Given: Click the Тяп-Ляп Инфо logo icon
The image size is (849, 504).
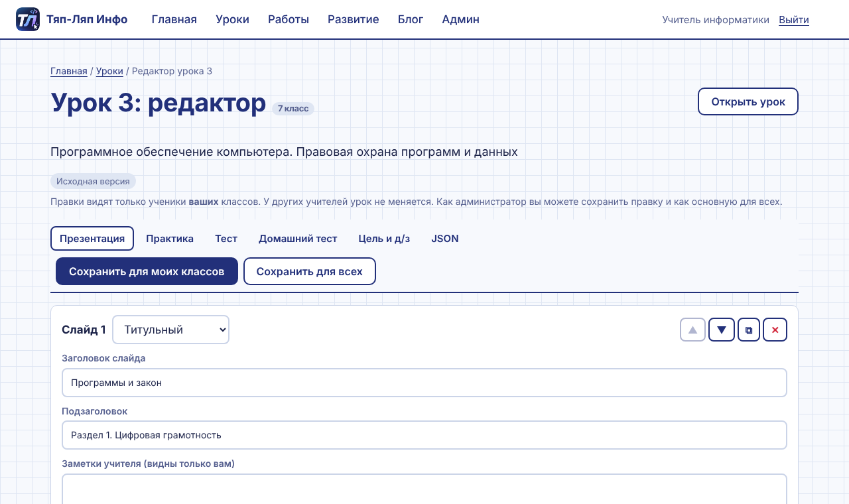Looking at the screenshot, I should pos(28,19).
